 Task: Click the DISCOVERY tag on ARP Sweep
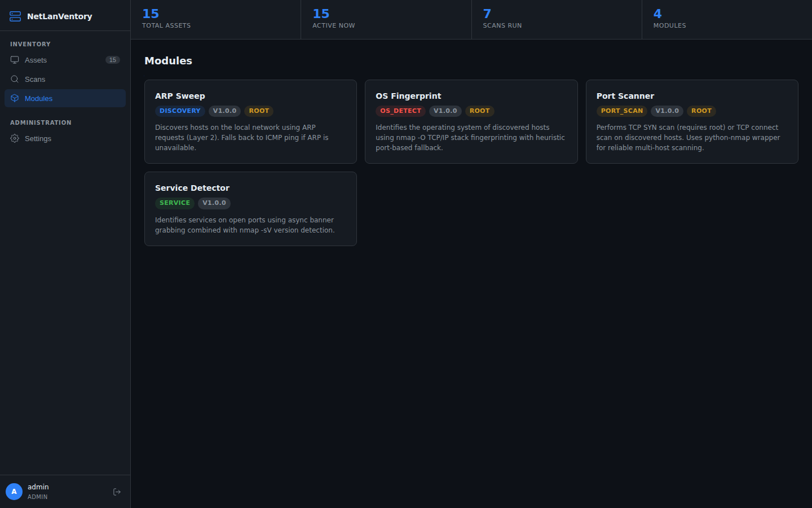click(180, 111)
